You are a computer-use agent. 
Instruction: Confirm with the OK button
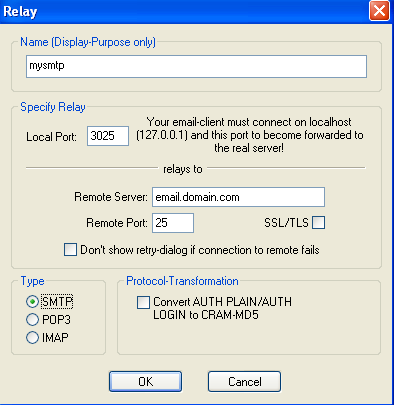click(145, 381)
